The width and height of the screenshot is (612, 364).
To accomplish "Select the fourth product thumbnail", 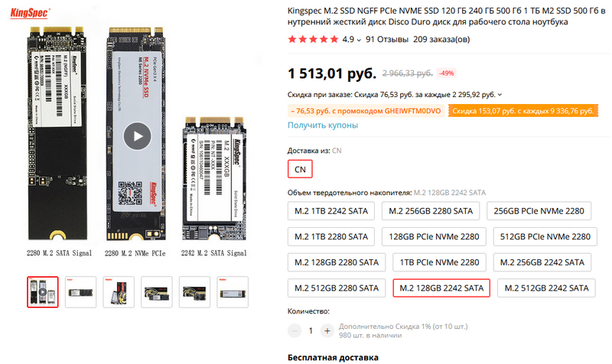I will (157, 291).
